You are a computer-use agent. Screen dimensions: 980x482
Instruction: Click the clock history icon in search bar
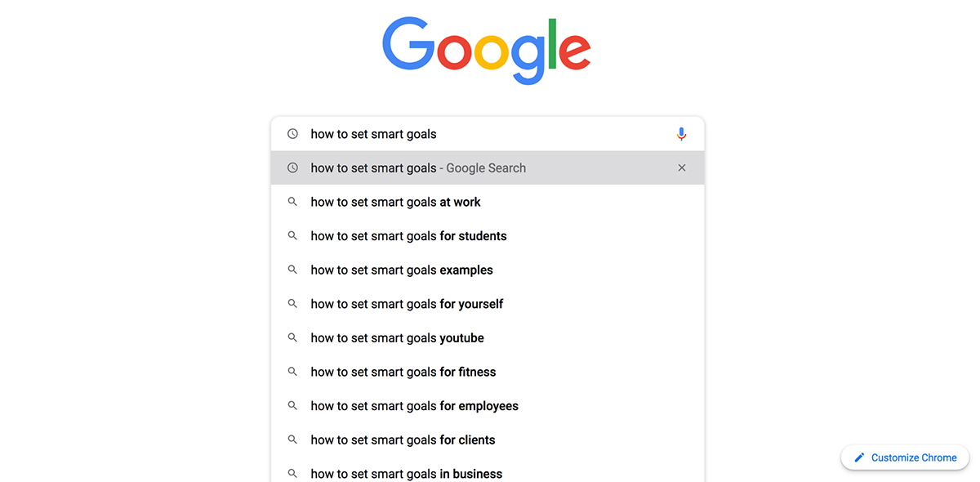292,133
